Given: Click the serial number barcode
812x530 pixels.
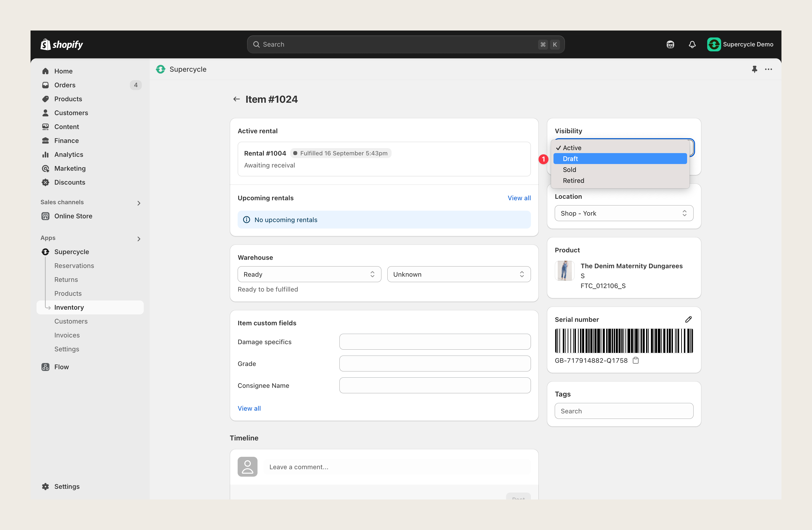Looking at the screenshot, I should 624,340.
